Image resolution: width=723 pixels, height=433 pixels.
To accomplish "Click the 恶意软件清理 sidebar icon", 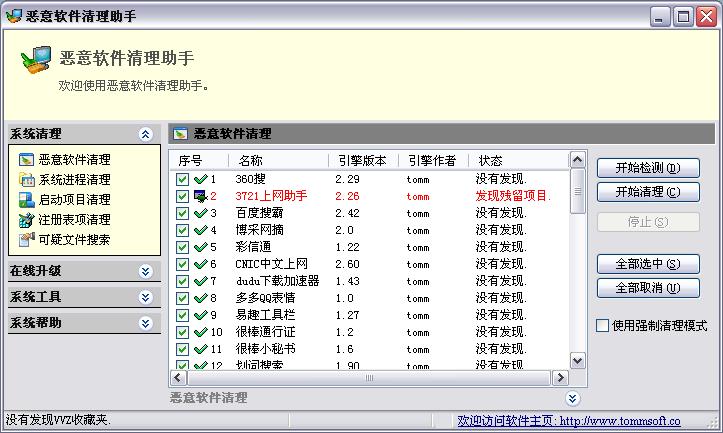I will pos(26,160).
